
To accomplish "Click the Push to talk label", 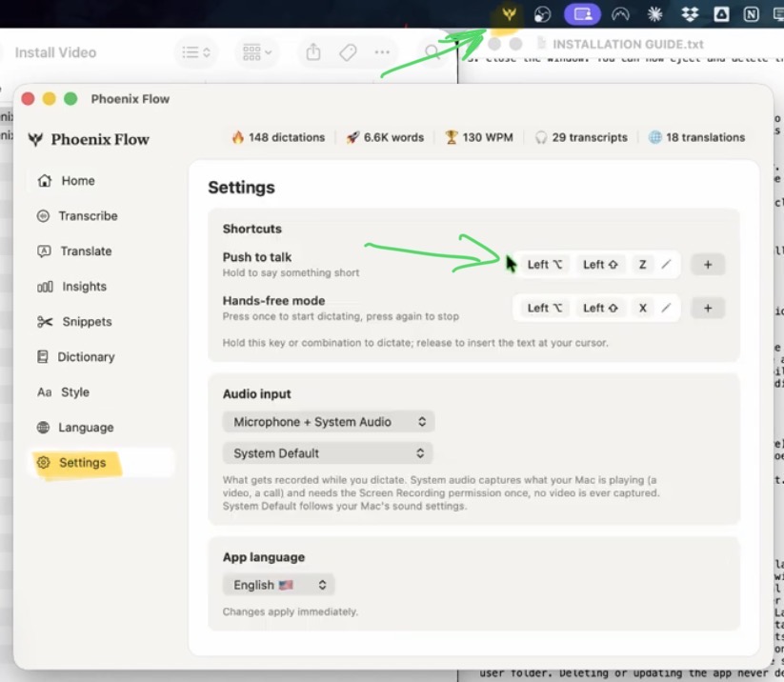I will pos(257,257).
